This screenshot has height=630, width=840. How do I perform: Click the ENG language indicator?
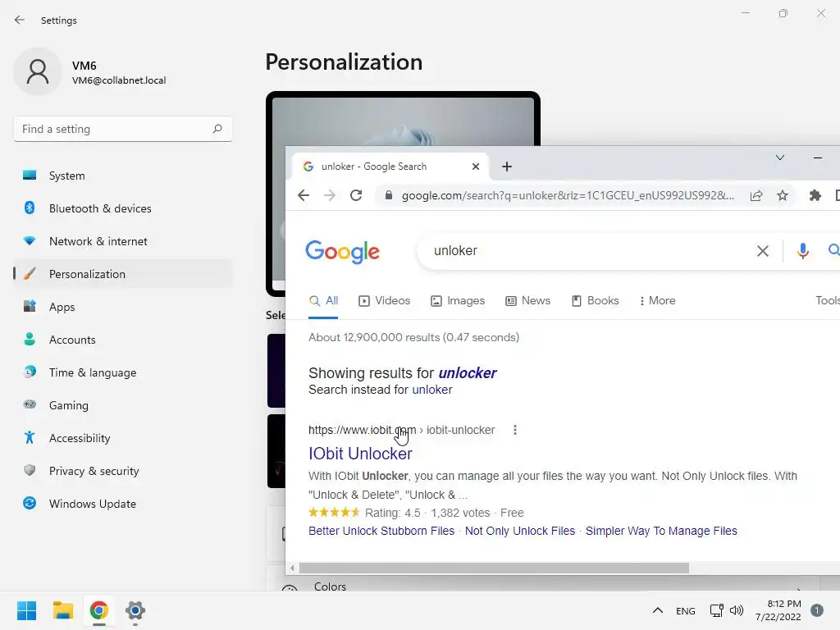[685, 610]
